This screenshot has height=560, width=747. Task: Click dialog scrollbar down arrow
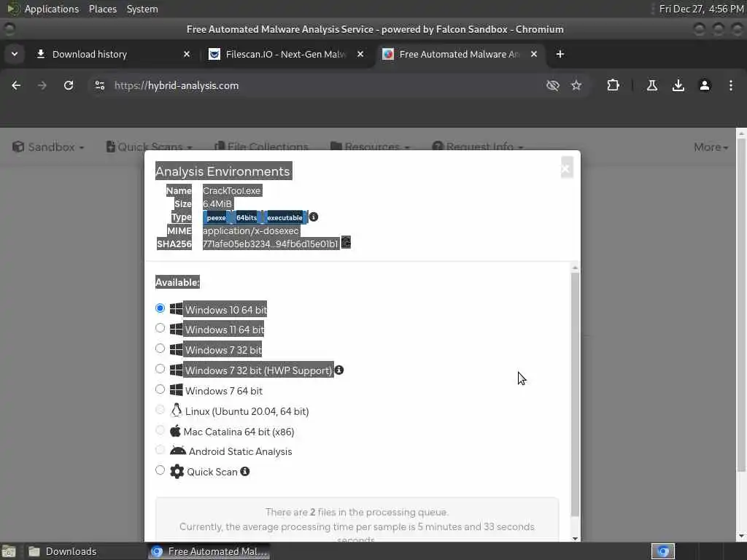coord(575,539)
